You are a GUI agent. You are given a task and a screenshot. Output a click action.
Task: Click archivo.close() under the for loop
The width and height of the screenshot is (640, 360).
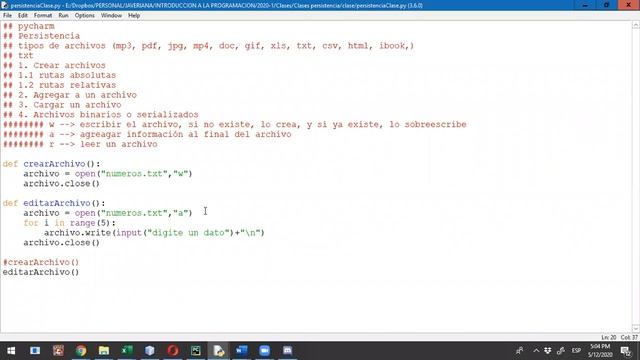61,243
